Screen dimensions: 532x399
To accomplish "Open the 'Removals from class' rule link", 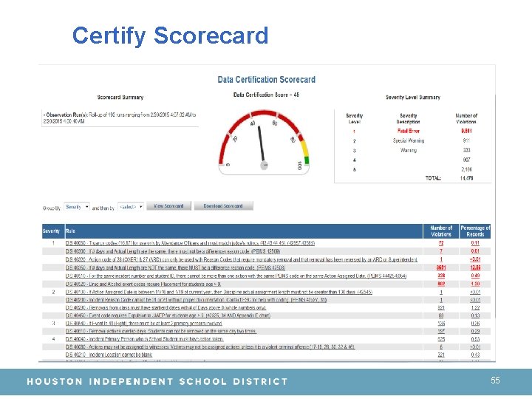I will [166, 307].
